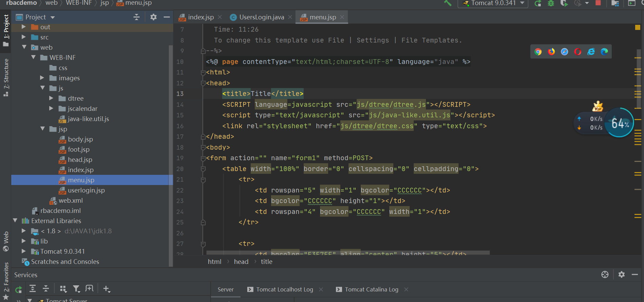
Task: Toggle code fold at line 11 html tag
Action: point(203,72)
